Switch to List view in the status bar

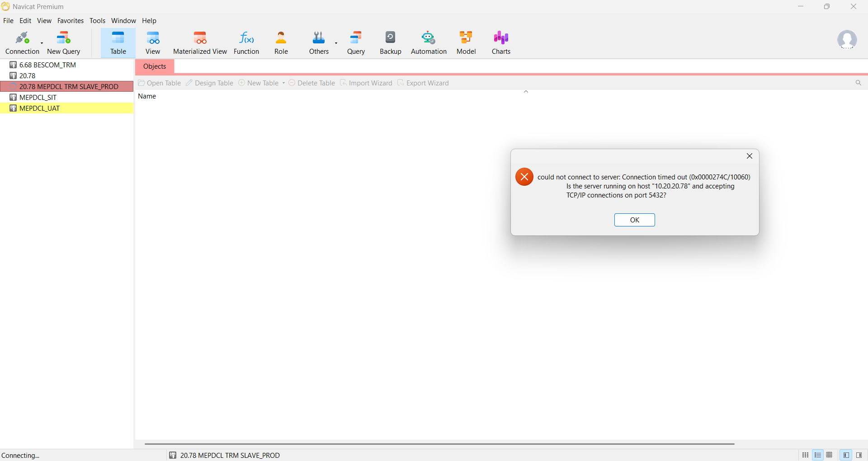coord(806,455)
